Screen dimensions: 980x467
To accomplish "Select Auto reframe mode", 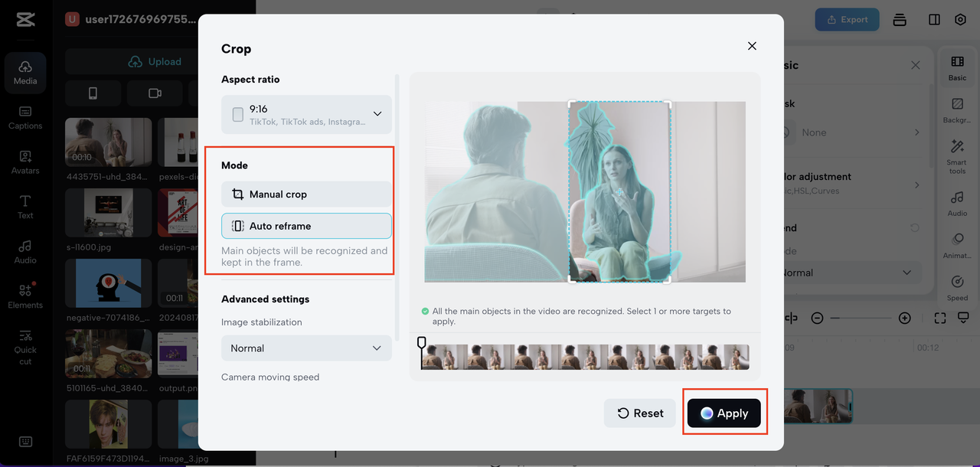I will (x=306, y=226).
